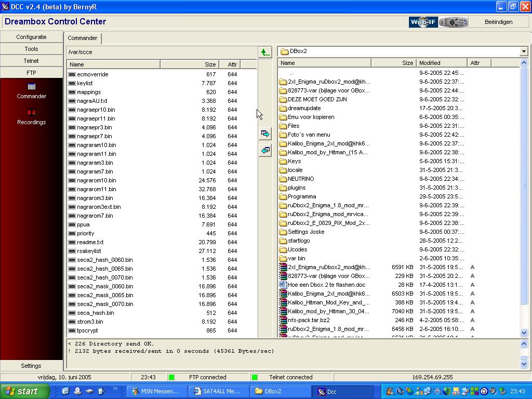Select the Ucodes folder icon
532x399 pixels.
point(283,249)
